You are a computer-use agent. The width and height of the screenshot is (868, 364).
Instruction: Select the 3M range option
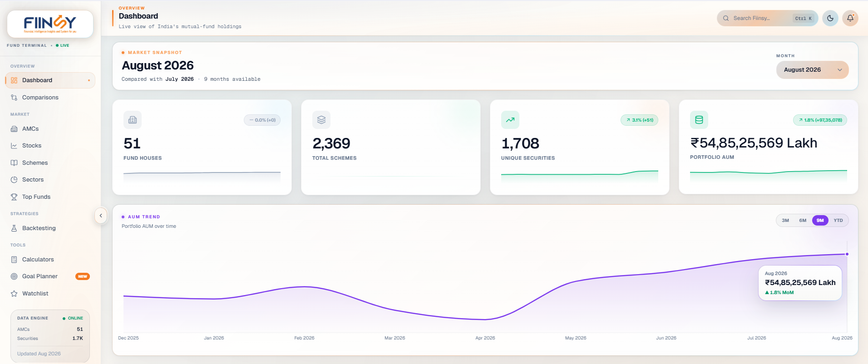point(785,221)
